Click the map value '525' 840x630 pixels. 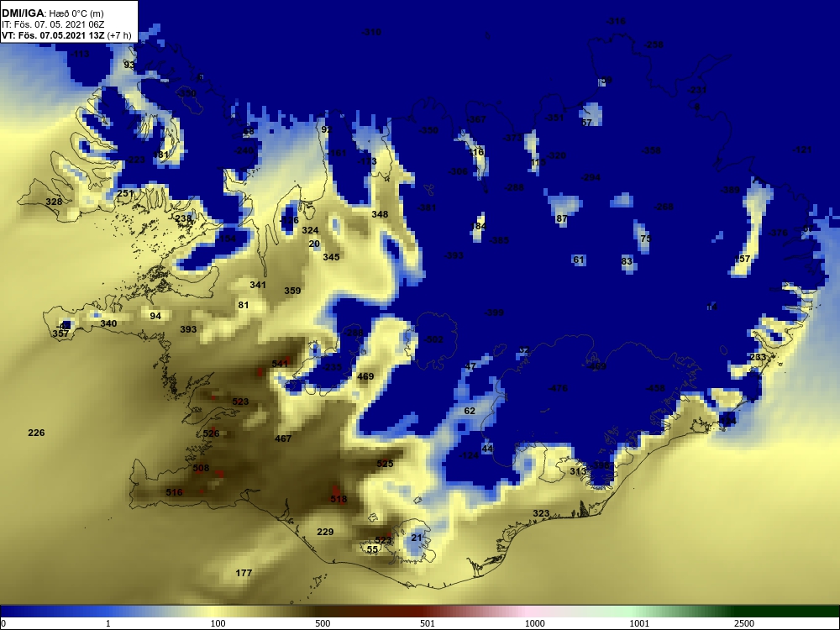386,464
